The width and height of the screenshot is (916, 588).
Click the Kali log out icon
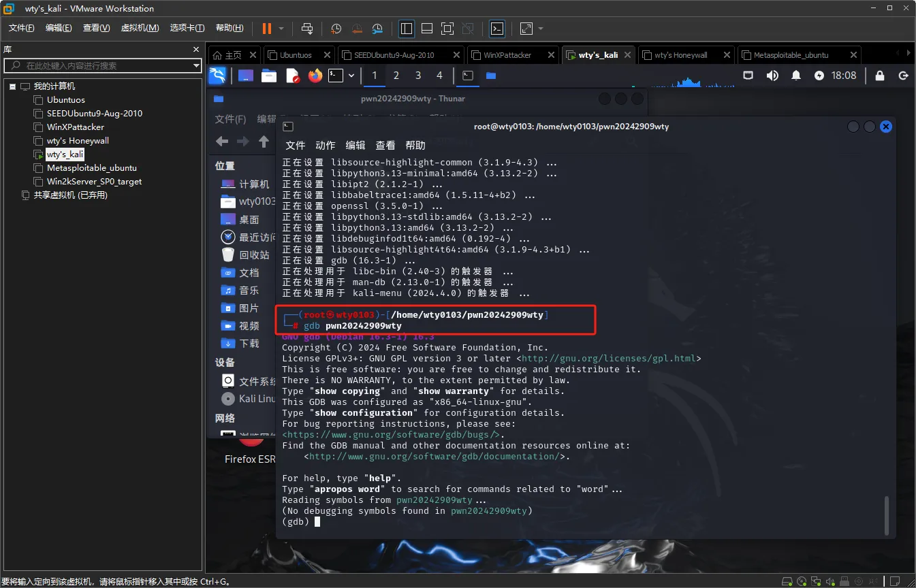(x=904, y=76)
